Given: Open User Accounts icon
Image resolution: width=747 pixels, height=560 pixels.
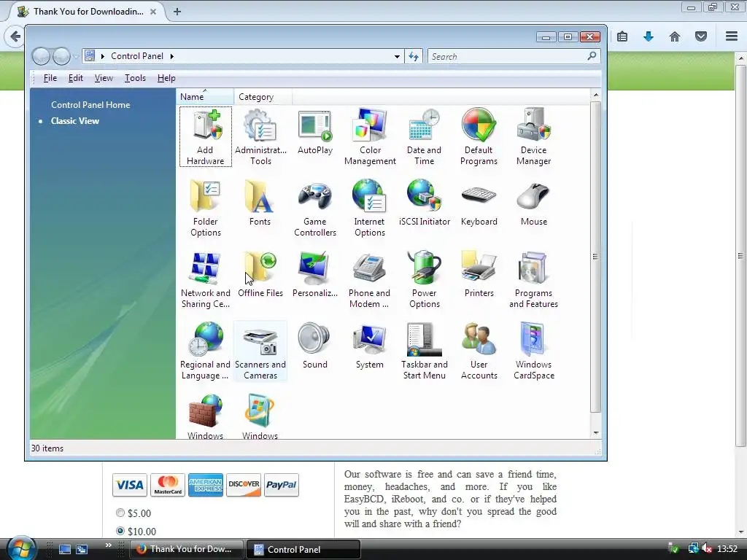Looking at the screenshot, I should [x=479, y=351].
